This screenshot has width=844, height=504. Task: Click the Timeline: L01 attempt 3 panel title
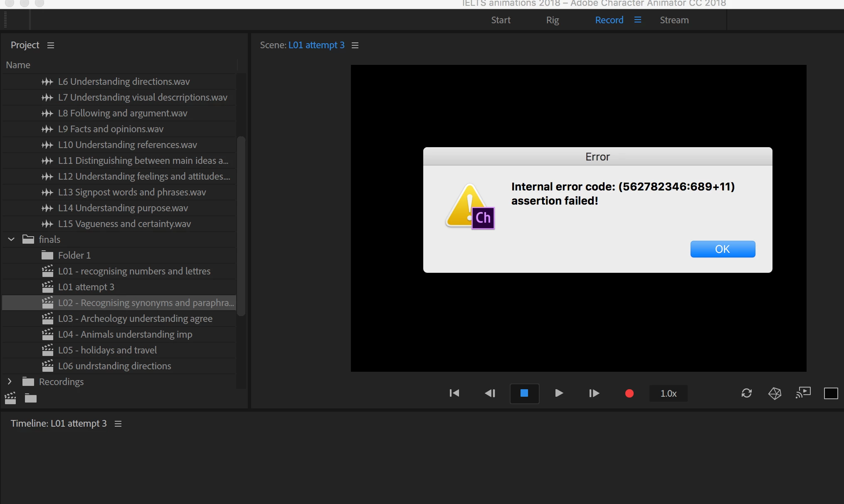[59, 423]
